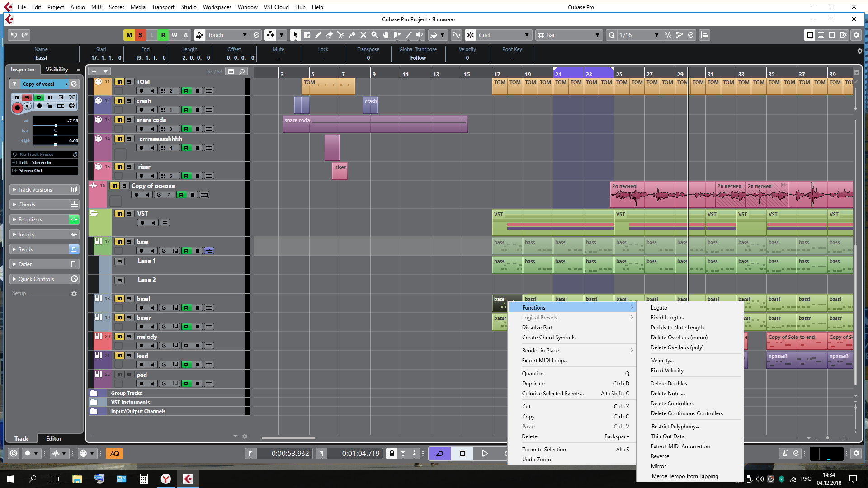Choose Delete Doubles from Functions submenu
Viewport: 868px width, 488px height.
click(x=669, y=384)
